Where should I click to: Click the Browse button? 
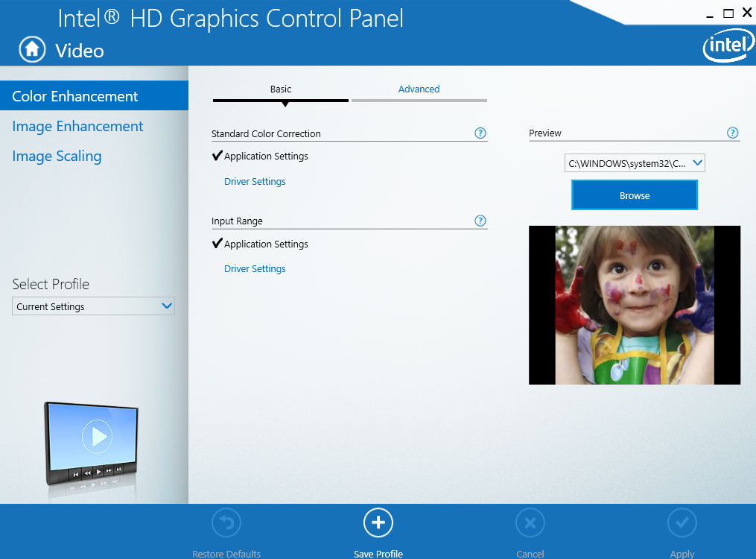[635, 195]
